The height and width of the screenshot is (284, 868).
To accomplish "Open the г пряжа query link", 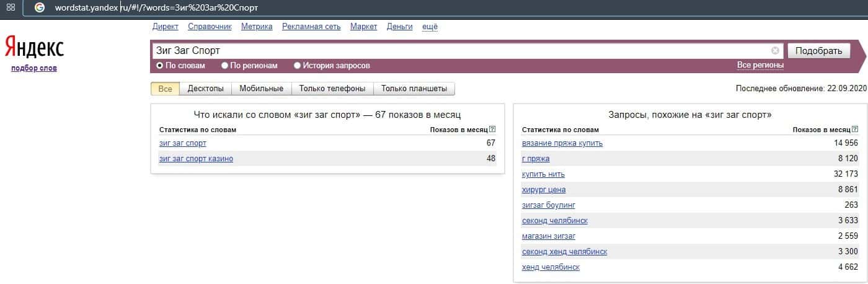I will point(536,159).
